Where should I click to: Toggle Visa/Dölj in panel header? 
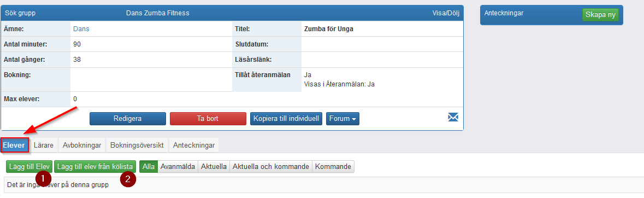pyautogui.click(x=446, y=13)
